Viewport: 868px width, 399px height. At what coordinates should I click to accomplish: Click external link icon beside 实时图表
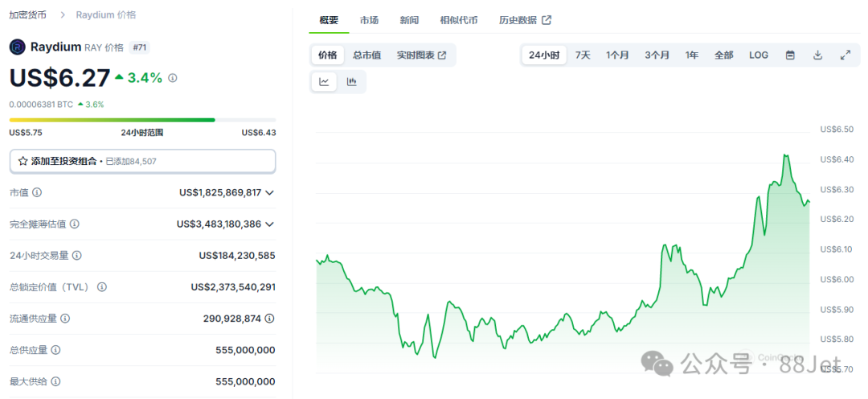pyautogui.click(x=442, y=55)
